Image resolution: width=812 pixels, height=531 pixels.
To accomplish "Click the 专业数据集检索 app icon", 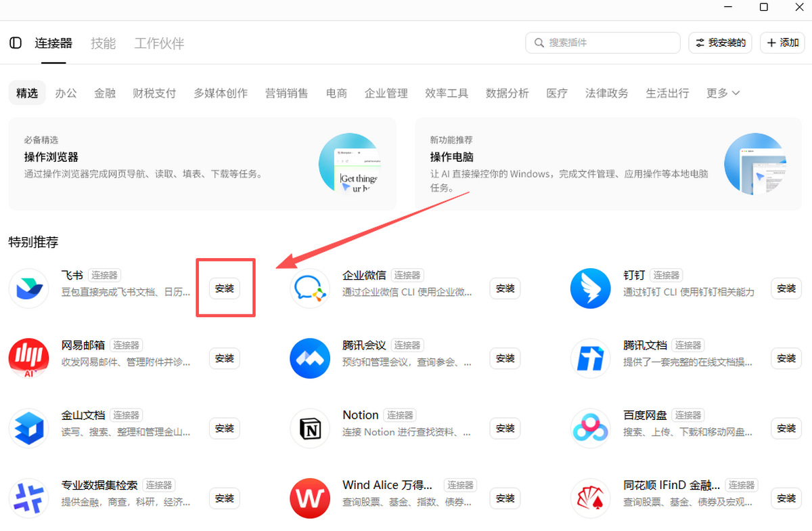I will tap(28, 498).
